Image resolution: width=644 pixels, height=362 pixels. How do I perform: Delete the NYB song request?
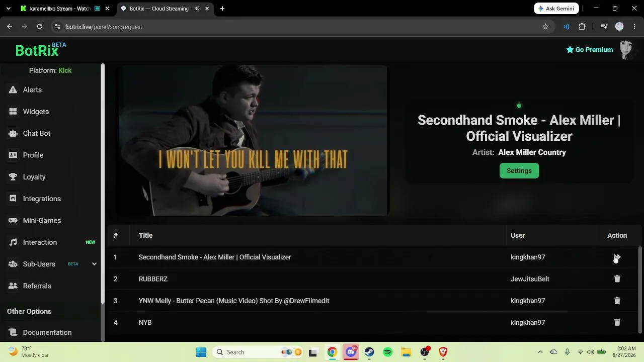(617, 322)
